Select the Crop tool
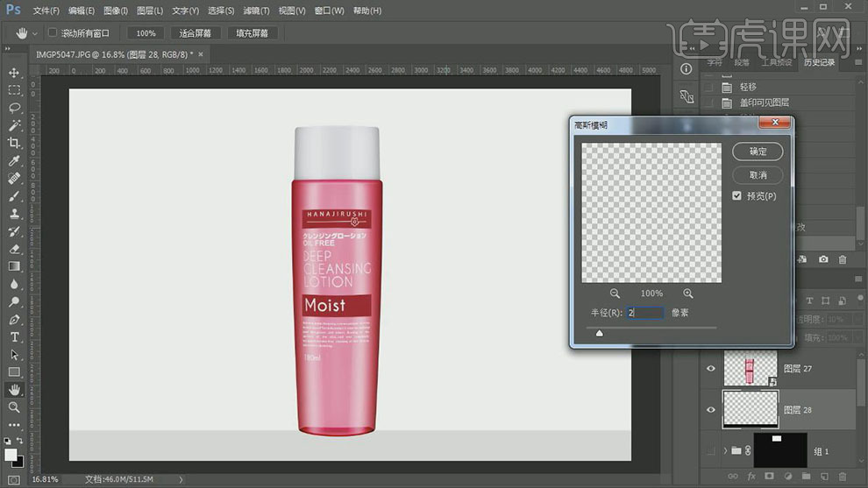Screen dimensions: 868x488 (14, 143)
